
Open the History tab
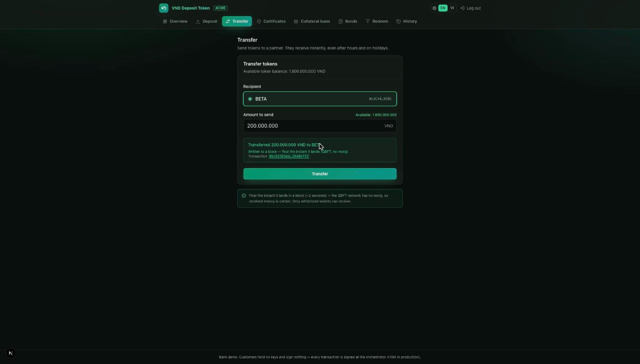407,21
